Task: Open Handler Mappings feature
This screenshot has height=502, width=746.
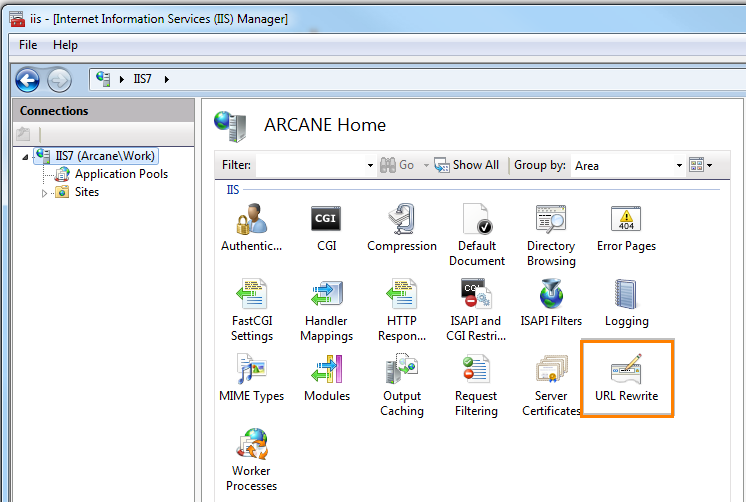Action: pos(326,310)
